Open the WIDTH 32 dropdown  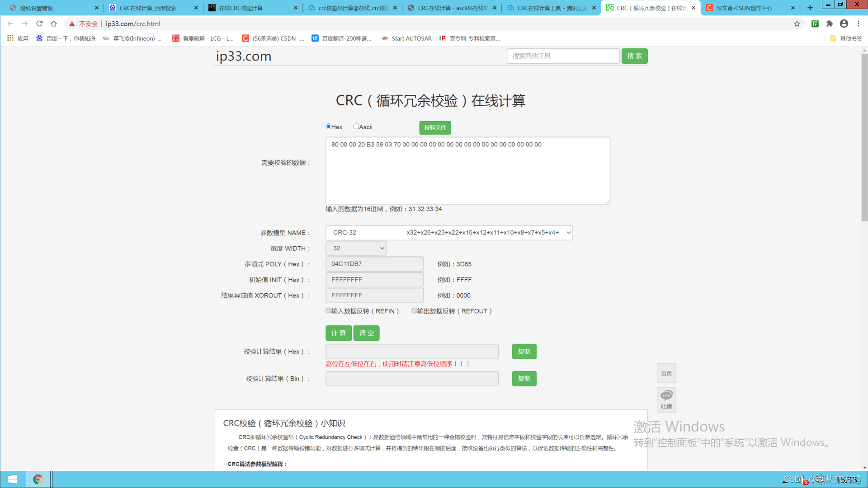tap(356, 248)
